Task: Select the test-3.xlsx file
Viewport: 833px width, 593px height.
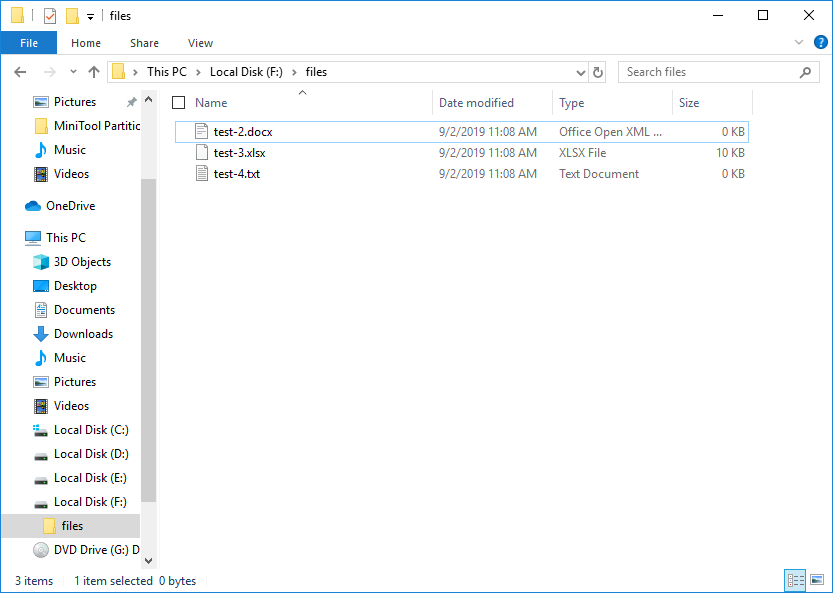Action: [461, 153]
